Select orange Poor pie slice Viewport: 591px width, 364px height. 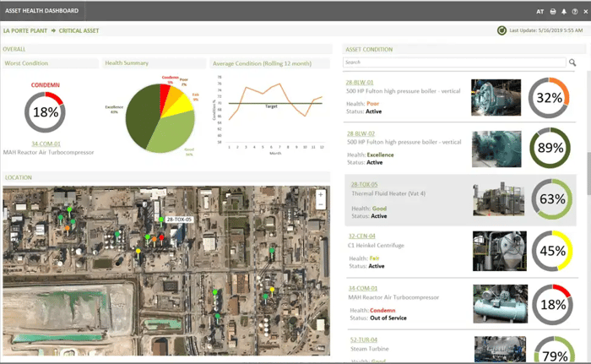tap(171, 96)
